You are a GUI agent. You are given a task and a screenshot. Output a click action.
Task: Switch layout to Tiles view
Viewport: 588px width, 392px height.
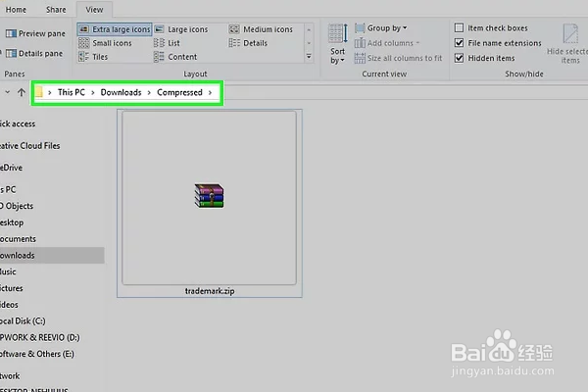click(x=93, y=57)
